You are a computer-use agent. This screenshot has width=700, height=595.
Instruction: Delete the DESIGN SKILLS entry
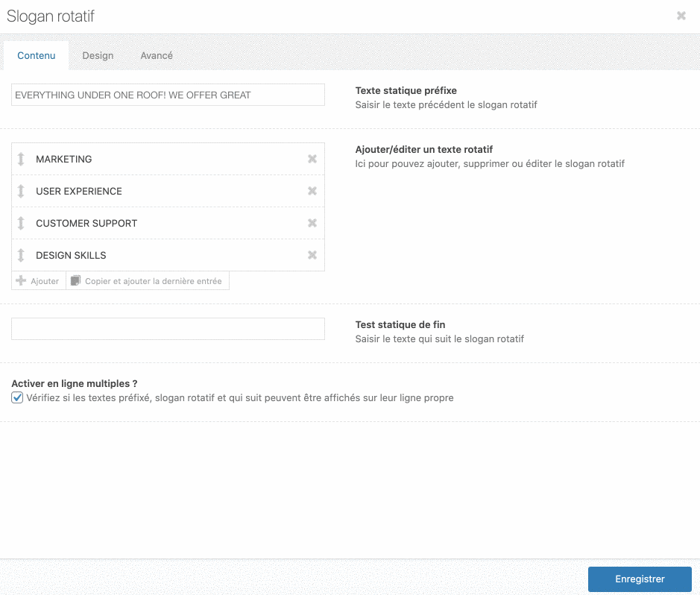pyautogui.click(x=312, y=255)
